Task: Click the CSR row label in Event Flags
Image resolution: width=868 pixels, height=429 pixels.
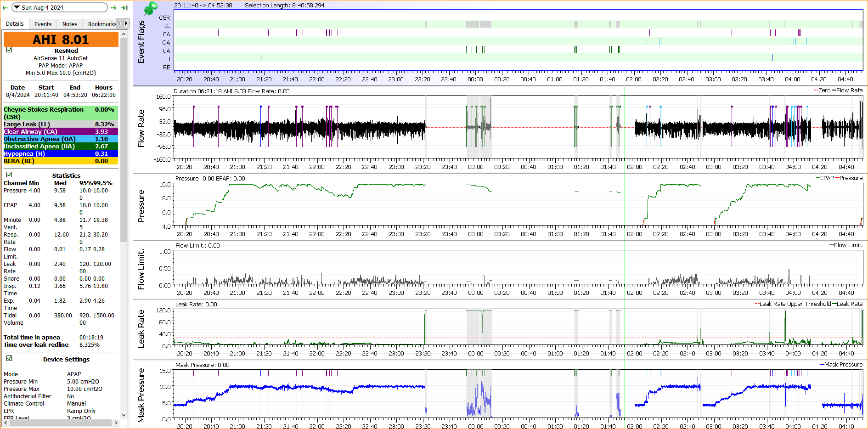Action: pyautogui.click(x=164, y=17)
